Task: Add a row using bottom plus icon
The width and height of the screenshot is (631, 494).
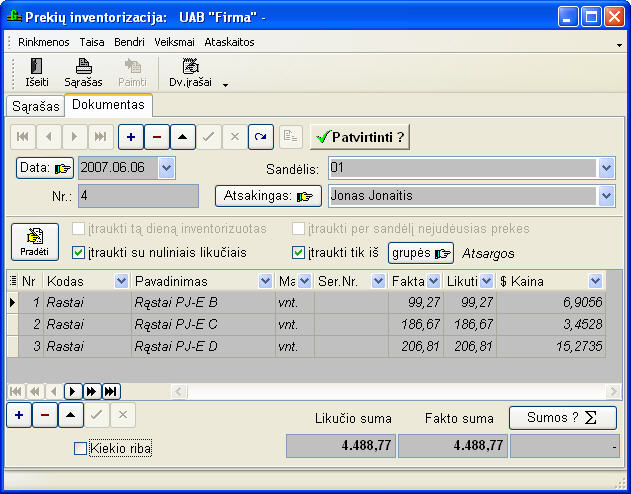Action: [20, 415]
